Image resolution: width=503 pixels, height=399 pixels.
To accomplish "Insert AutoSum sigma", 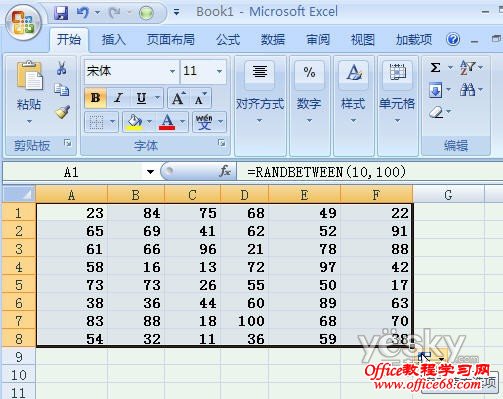I will (x=435, y=68).
